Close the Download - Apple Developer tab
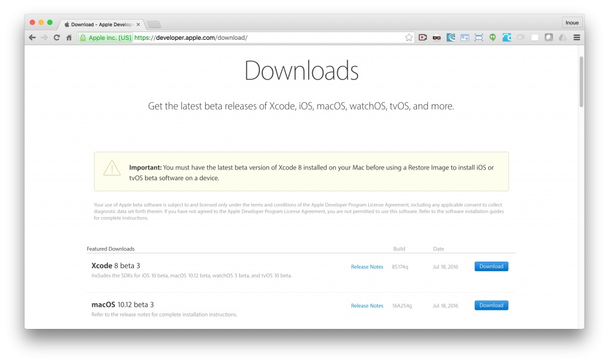 (138, 24)
